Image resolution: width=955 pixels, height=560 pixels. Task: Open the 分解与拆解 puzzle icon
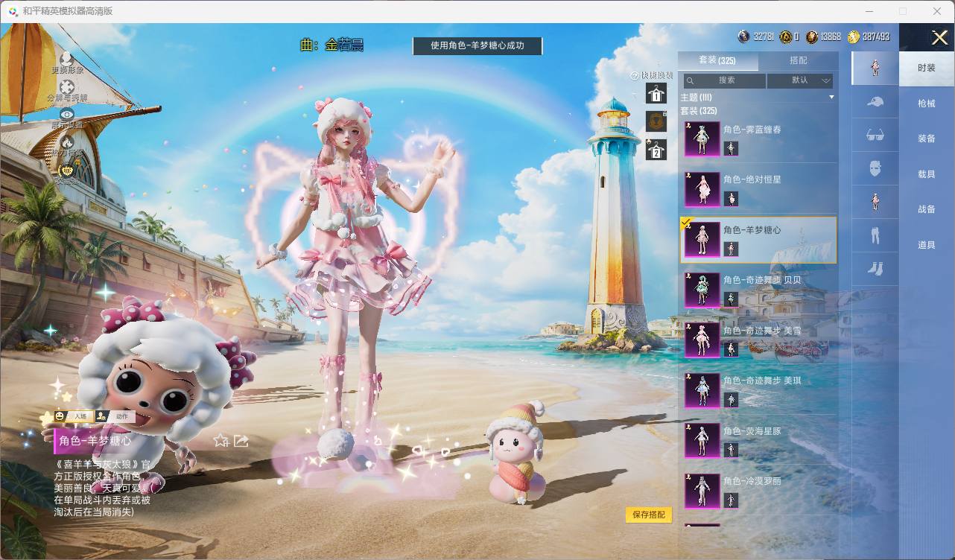pyautogui.click(x=67, y=86)
